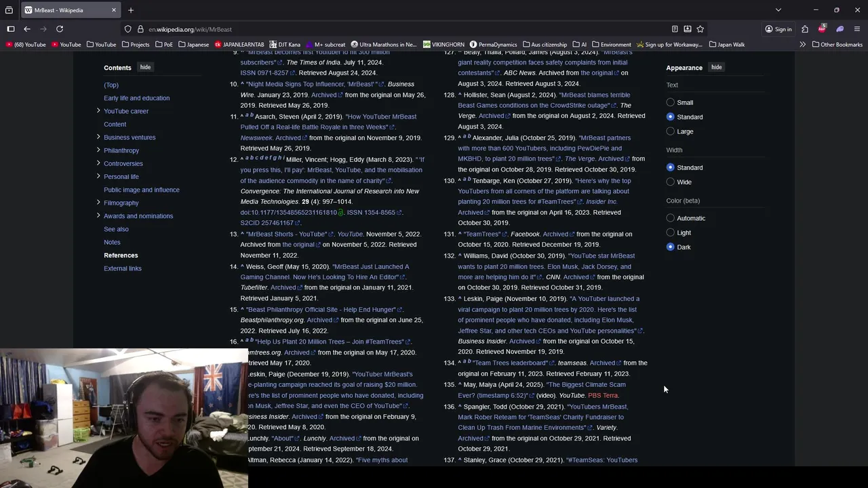Expand the YouTube career section

[98, 110]
